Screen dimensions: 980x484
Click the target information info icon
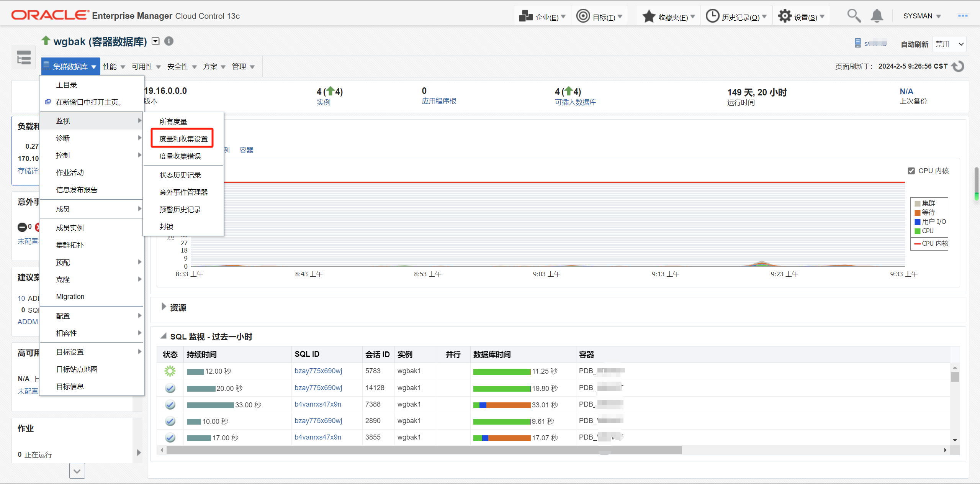pyautogui.click(x=169, y=41)
